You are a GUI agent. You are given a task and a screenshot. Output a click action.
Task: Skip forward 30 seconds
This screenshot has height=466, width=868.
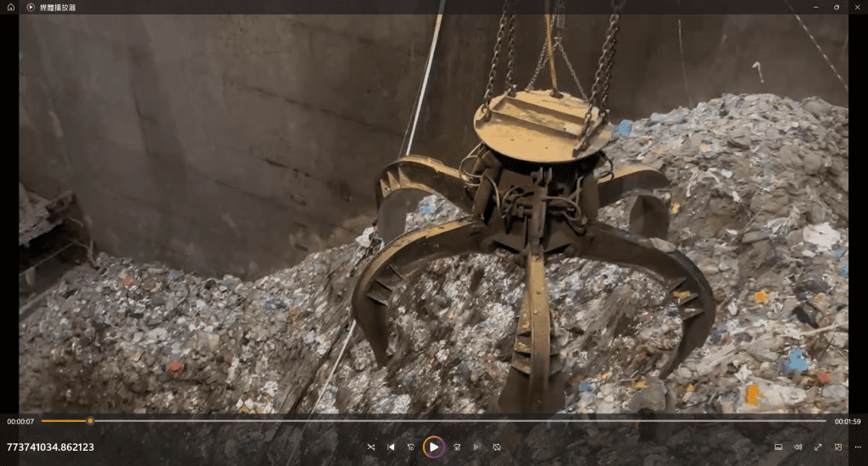point(456,447)
